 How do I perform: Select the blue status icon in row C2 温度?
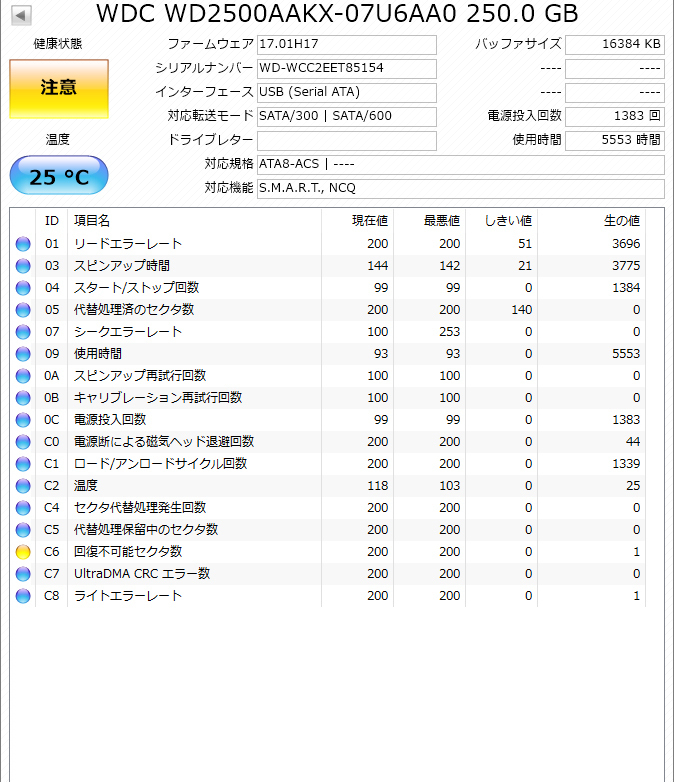(x=23, y=486)
